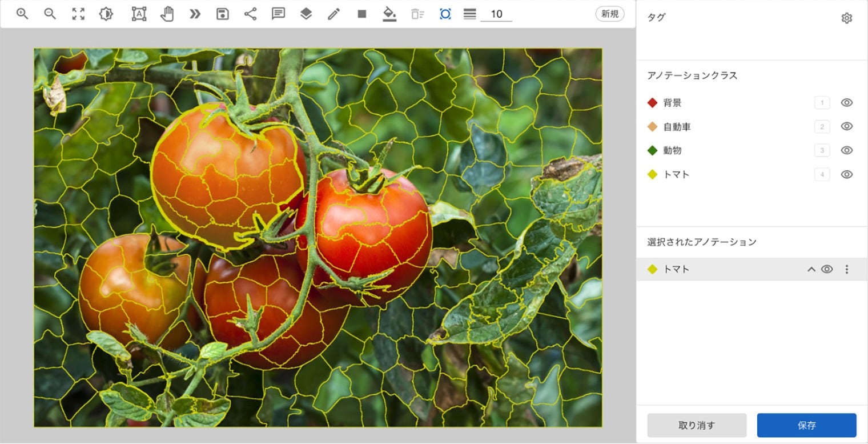Open the comment speech bubble icon
The width and height of the screenshot is (868, 444).
coord(278,14)
